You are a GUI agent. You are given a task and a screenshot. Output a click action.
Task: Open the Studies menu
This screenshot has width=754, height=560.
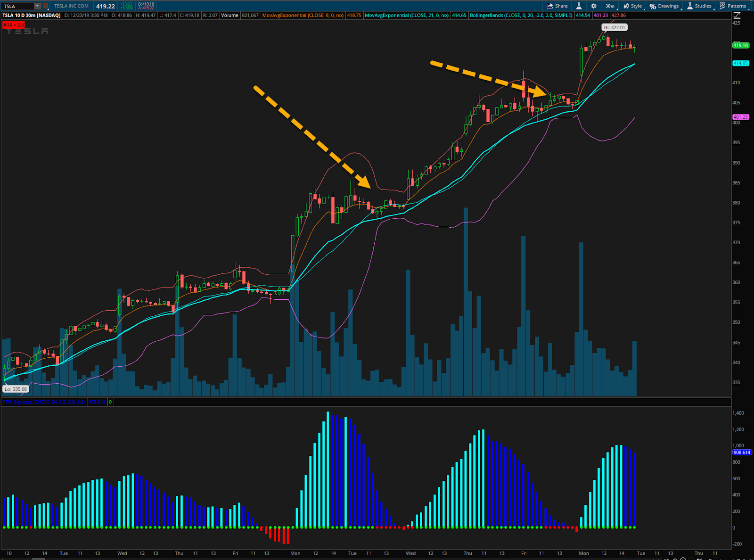699,6
